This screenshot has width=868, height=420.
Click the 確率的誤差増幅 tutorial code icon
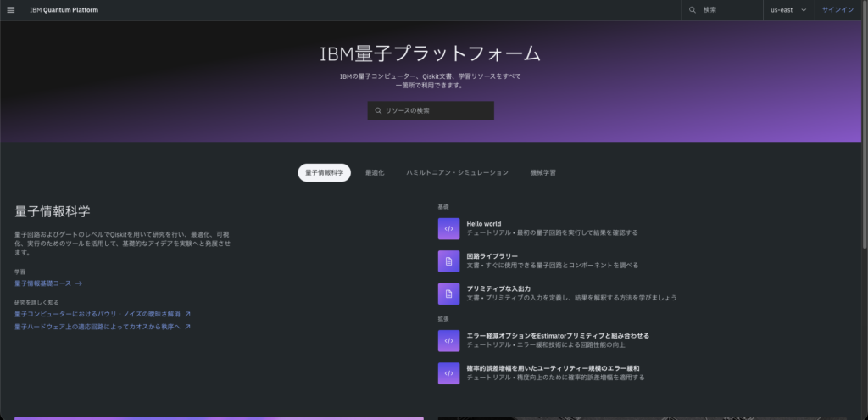click(448, 372)
